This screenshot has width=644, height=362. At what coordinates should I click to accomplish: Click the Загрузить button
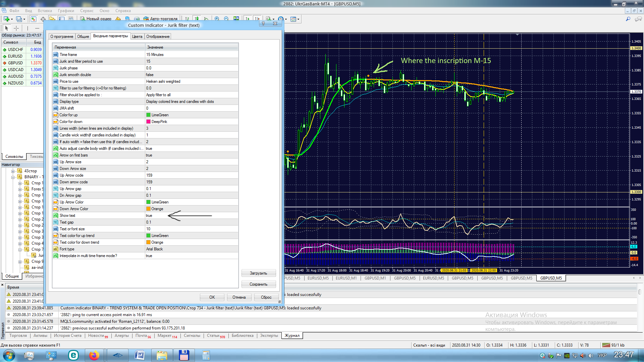pyautogui.click(x=258, y=273)
